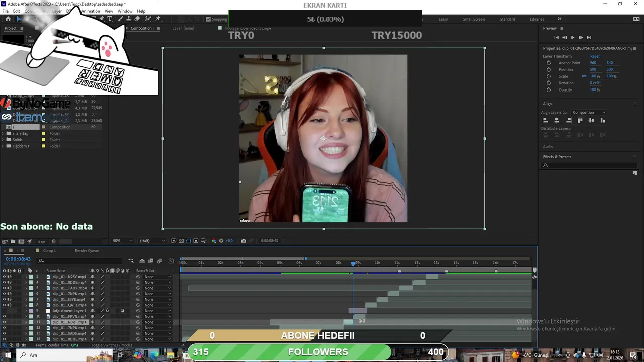Align layers to the right edge
The image size is (644, 362).
[569, 120]
